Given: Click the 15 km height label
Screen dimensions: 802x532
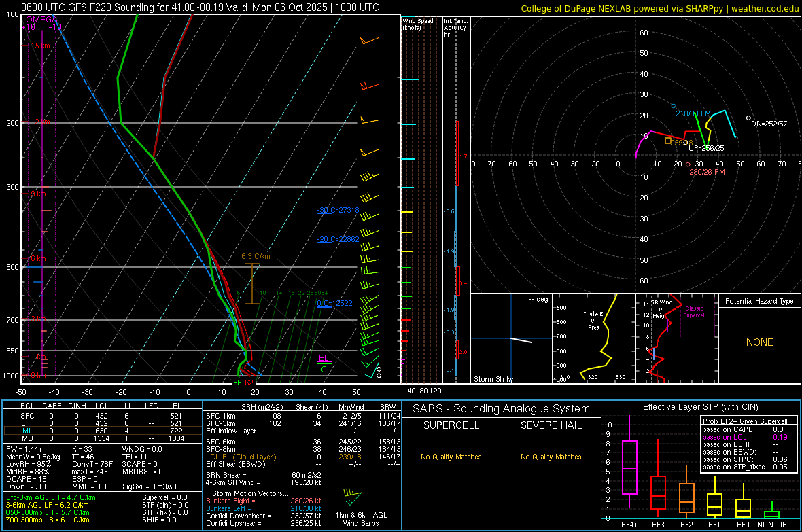Looking at the screenshot, I should tap(40, 46).
